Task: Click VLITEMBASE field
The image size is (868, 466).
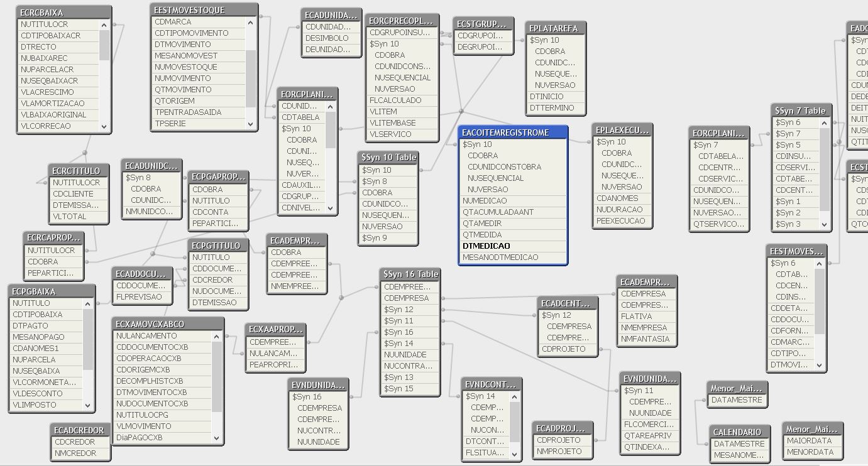Action: (402, 123)
